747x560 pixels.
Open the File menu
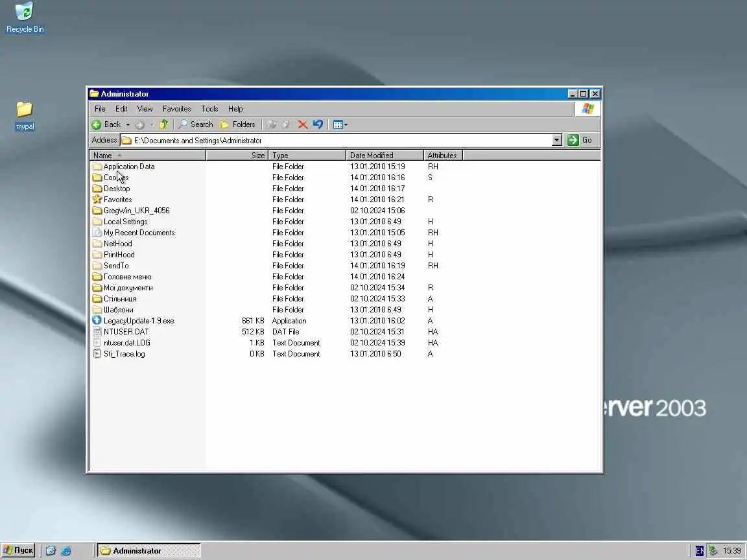click(100, 109)
